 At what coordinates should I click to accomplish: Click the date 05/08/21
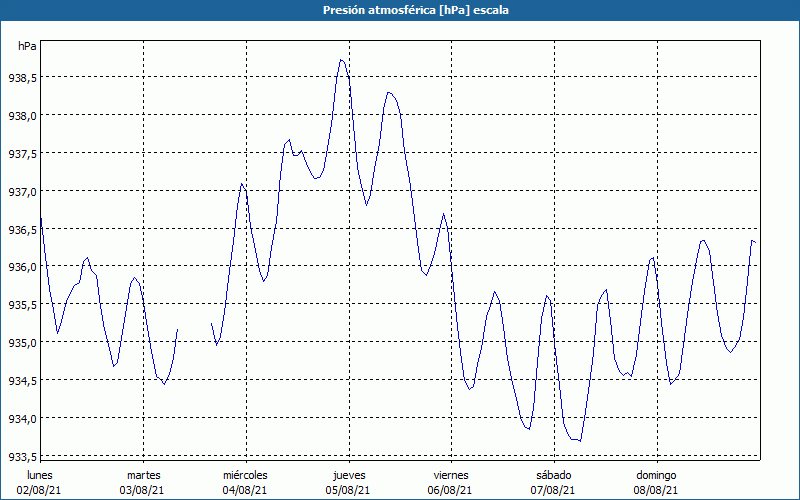(348, 490)
